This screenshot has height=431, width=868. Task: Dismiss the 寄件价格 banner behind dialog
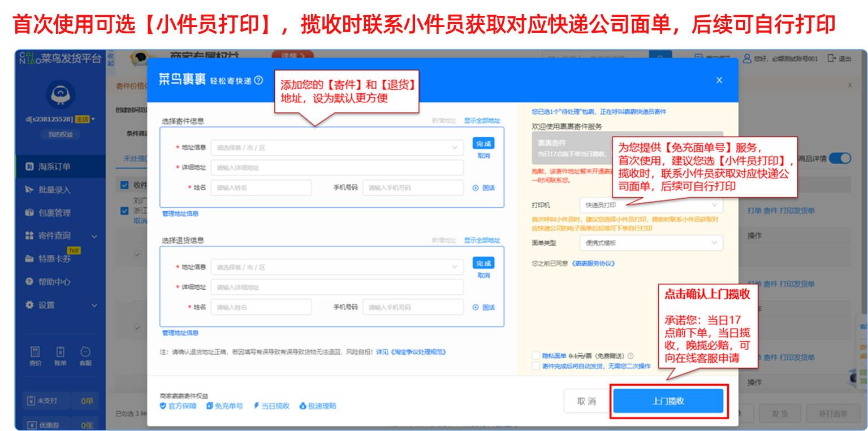pyautogui.click(x=850, y=85)
